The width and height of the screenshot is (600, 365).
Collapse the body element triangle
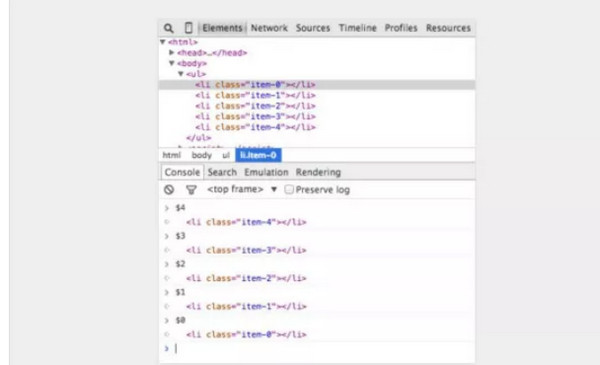[x=172, y=63]
